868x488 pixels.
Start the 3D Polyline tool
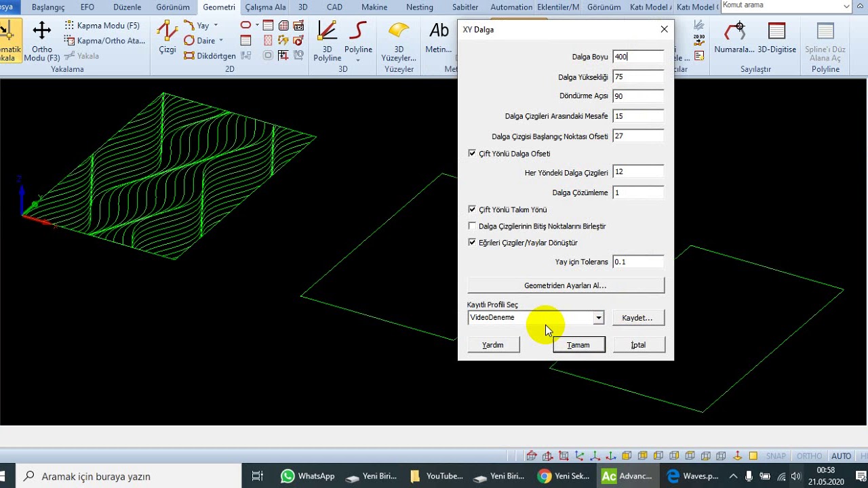(327, 41)
